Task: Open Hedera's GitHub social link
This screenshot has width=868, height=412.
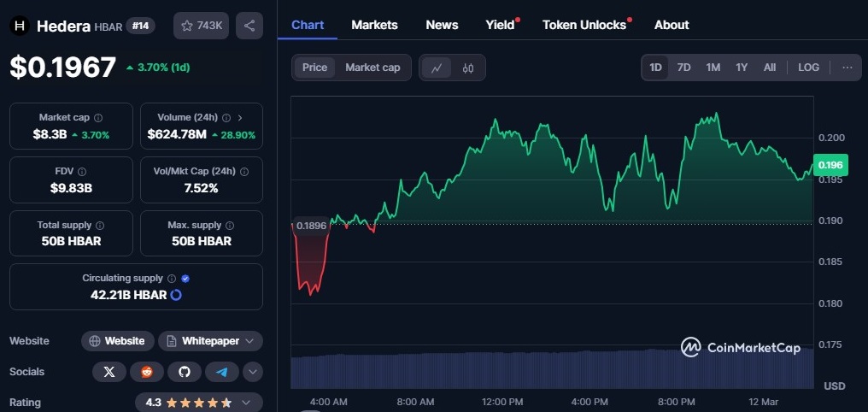Action: [185, 372]
